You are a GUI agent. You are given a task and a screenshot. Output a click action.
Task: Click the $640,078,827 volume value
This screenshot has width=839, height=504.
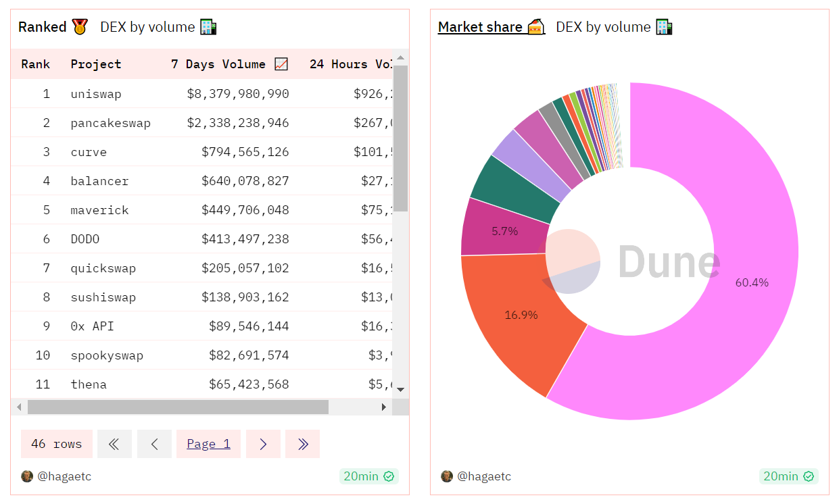tap(245, 181)
